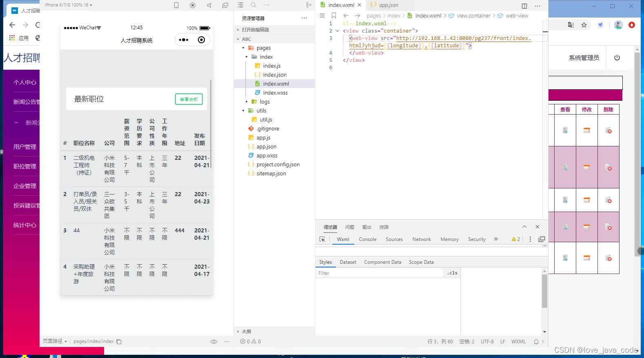
Task: Click the warnings indicator showing 2
Action: [x=516, y=239]
